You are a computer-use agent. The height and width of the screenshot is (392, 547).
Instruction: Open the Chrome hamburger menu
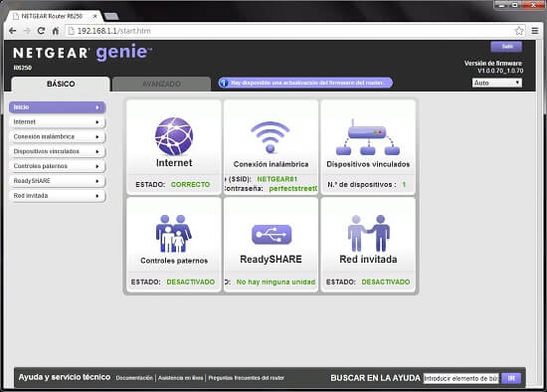[535, 31]
